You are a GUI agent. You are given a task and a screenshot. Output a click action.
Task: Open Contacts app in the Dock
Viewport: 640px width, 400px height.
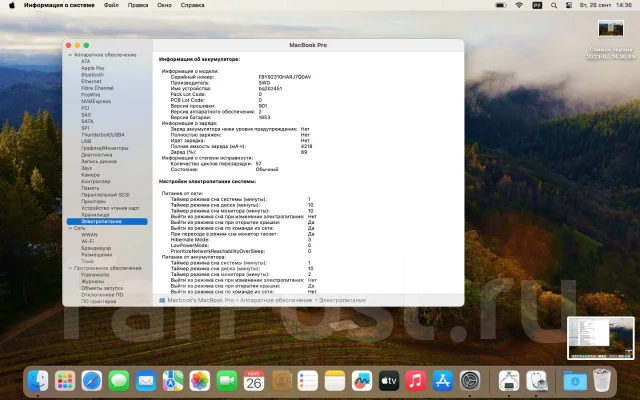pos(280,381)
